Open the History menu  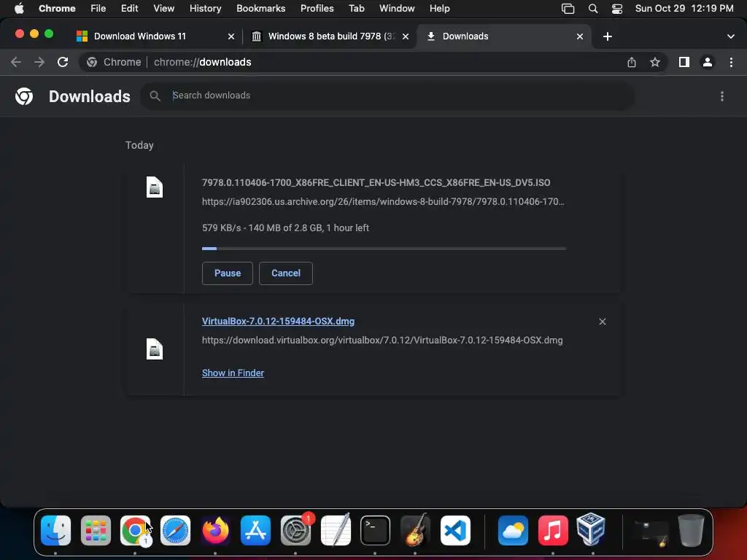pyautogui.click(x=205, y=8)
